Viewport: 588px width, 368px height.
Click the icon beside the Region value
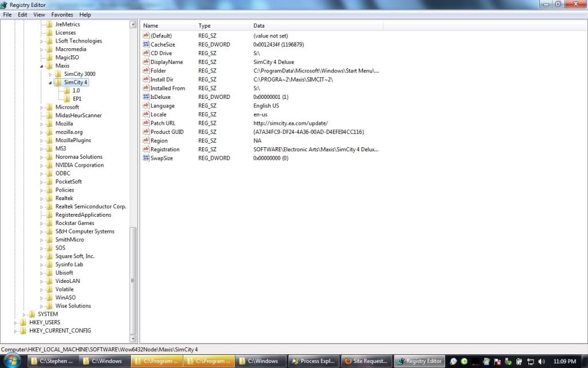click(146, 140)
